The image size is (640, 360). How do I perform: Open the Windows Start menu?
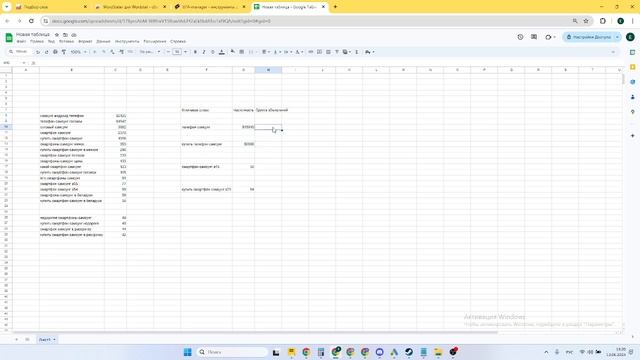pyautogui.click(x=187, y=352)
